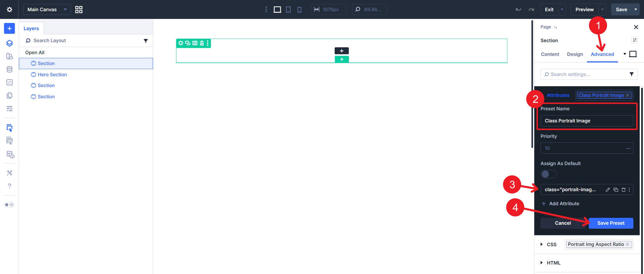Open the Layers icon in left sidebar
644x274 pixels.
point(9,43)
